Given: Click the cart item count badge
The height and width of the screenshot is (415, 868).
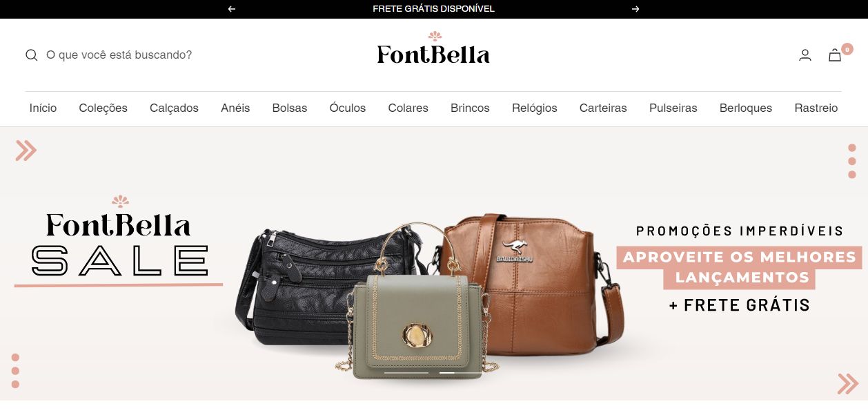Looking at the screenshot, I should point(847,49).
